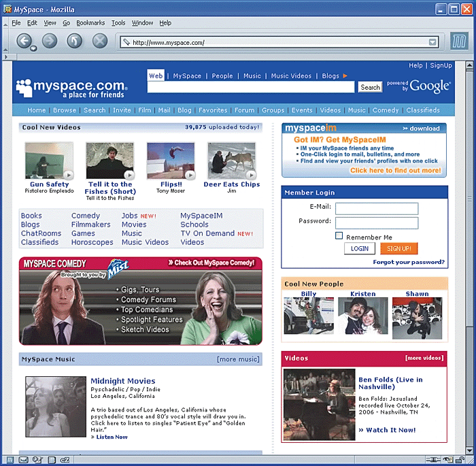Click the Forward navigation arrow
The width and height of the screenshot is (476, 466).
coord(50,41)
